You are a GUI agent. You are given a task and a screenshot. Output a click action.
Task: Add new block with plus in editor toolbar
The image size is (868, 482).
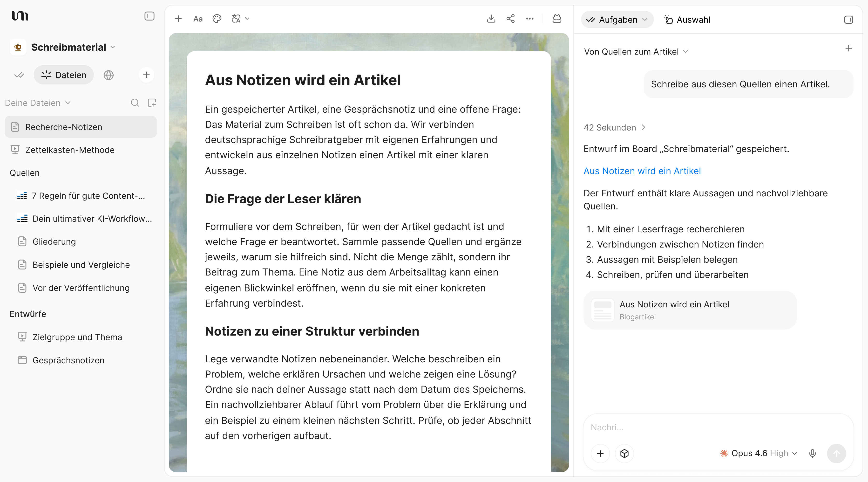(178, 19)
